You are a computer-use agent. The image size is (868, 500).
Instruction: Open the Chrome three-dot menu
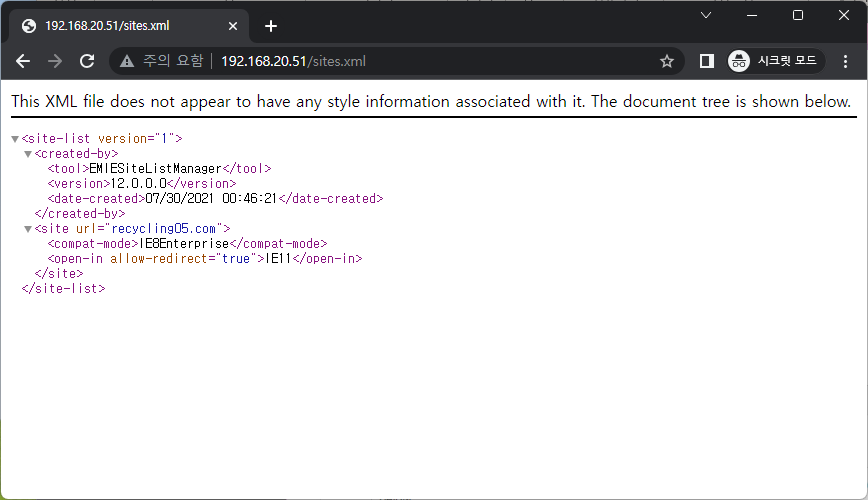coord(845,61)
